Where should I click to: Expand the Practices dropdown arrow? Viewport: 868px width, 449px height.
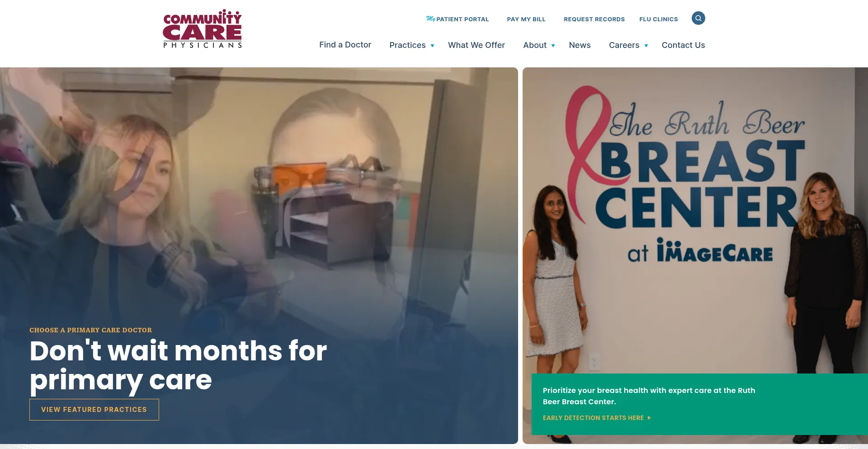pos(432,46)
